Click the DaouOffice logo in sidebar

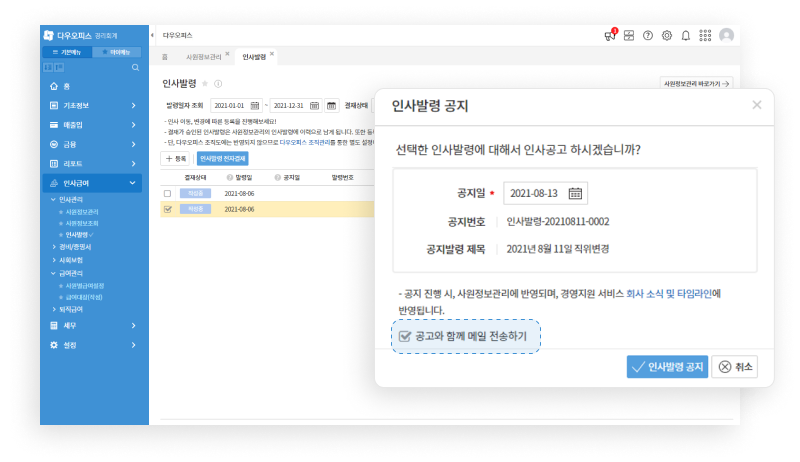(x=48, y=35)
